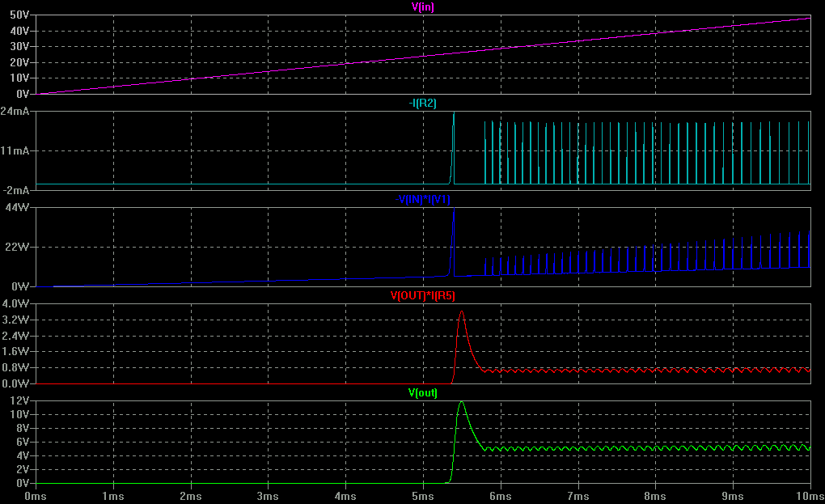The width and height of the screenshot is (825, 504).
Task: Click the 5ms time axis label
Action: click(x=422, y=496)
